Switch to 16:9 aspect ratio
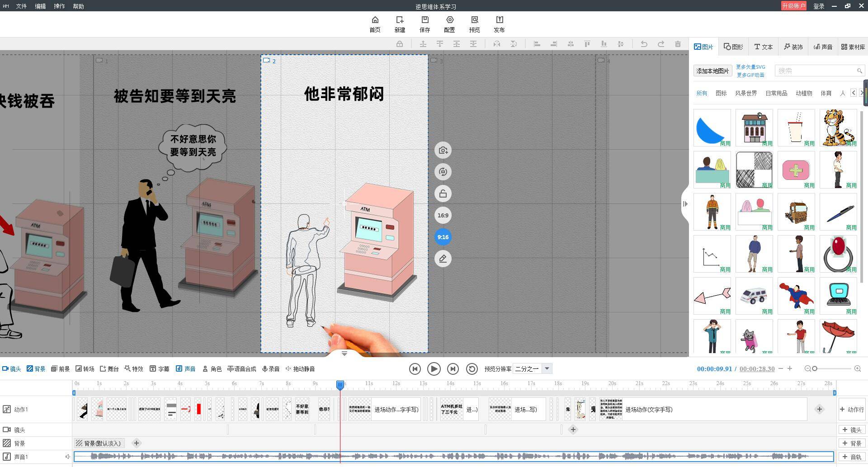The width and height of the screenshot is (868, 467). [x=443, y=215]
